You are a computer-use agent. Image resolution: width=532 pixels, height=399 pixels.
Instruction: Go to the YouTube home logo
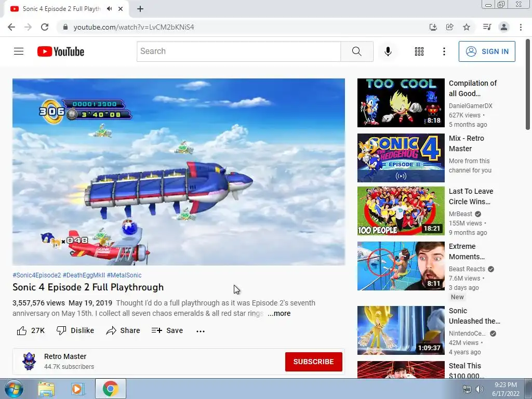tap(61, 51)
